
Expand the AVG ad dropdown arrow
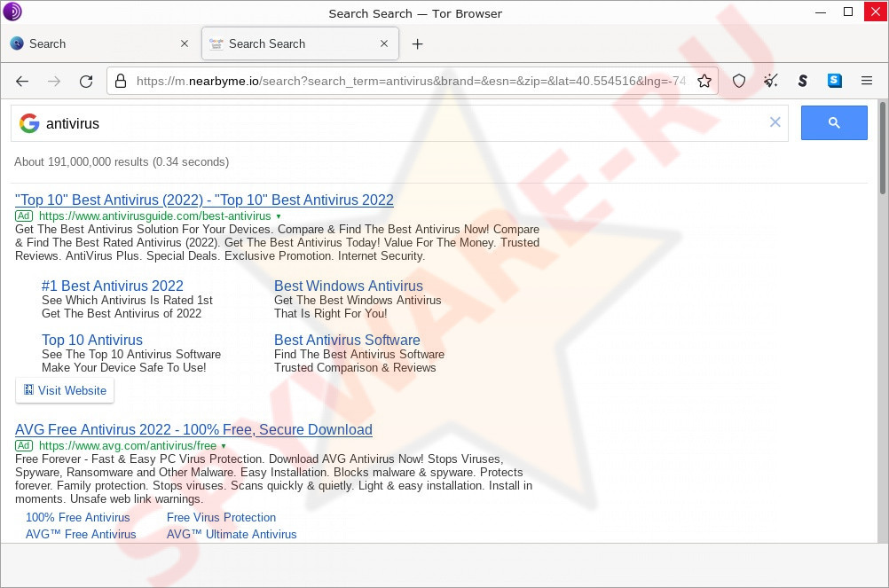[224, 446]
